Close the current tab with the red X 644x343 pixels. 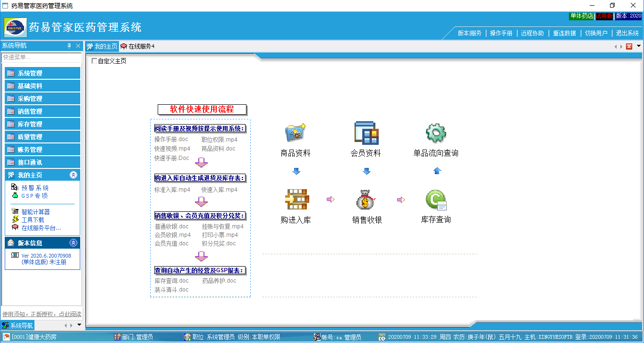click(629, 46)
